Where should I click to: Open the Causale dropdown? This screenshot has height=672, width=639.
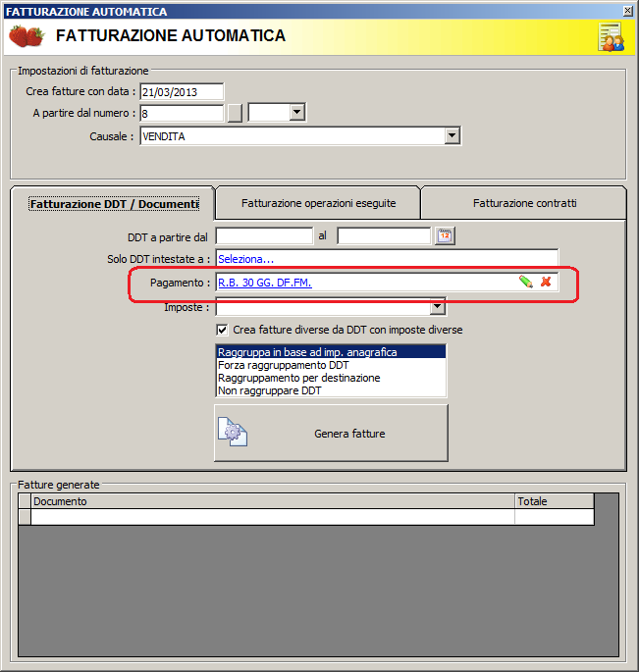pyautogui.click(x=452, y=136)
